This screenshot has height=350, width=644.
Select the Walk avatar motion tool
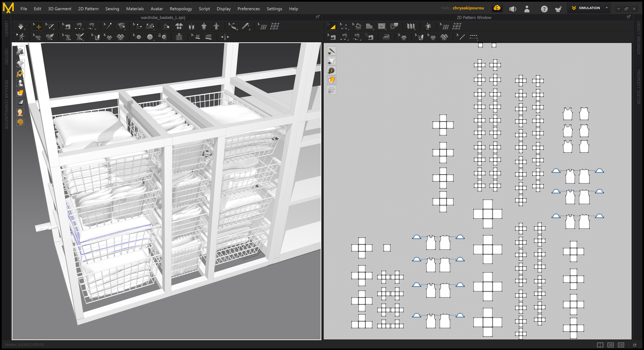point(21,37)
